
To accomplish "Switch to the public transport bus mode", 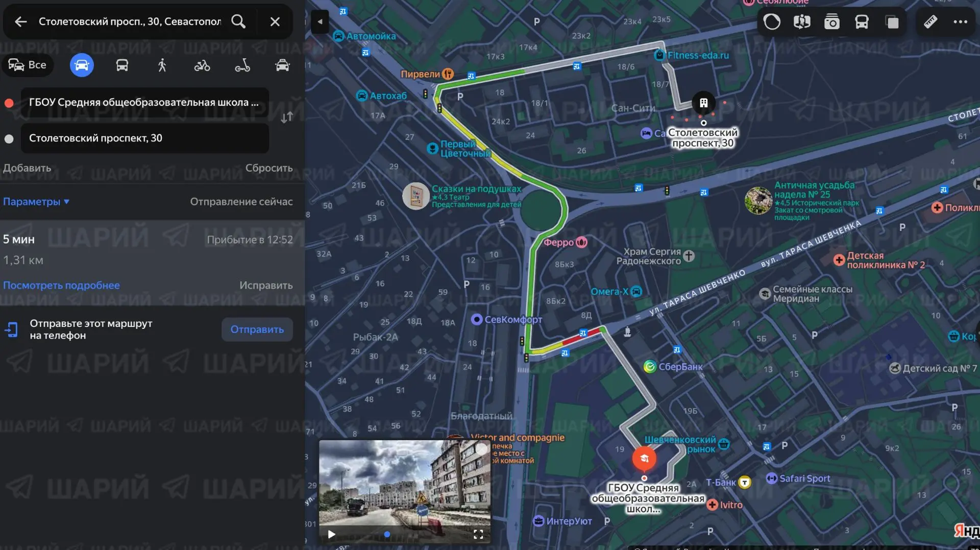I will (122, 65).
